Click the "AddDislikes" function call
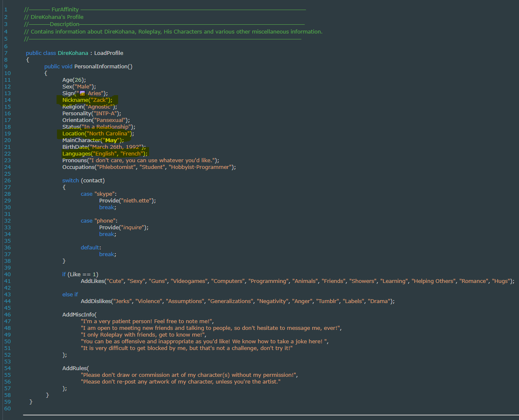This screenshot has height=420, width=519. (96, 301)
